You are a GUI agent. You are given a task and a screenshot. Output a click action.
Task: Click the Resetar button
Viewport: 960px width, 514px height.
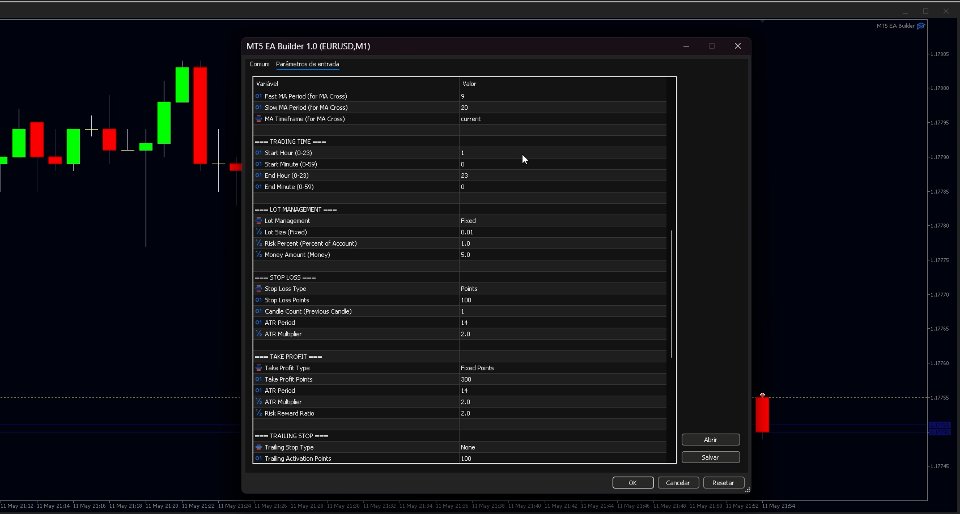coord(723,483)
